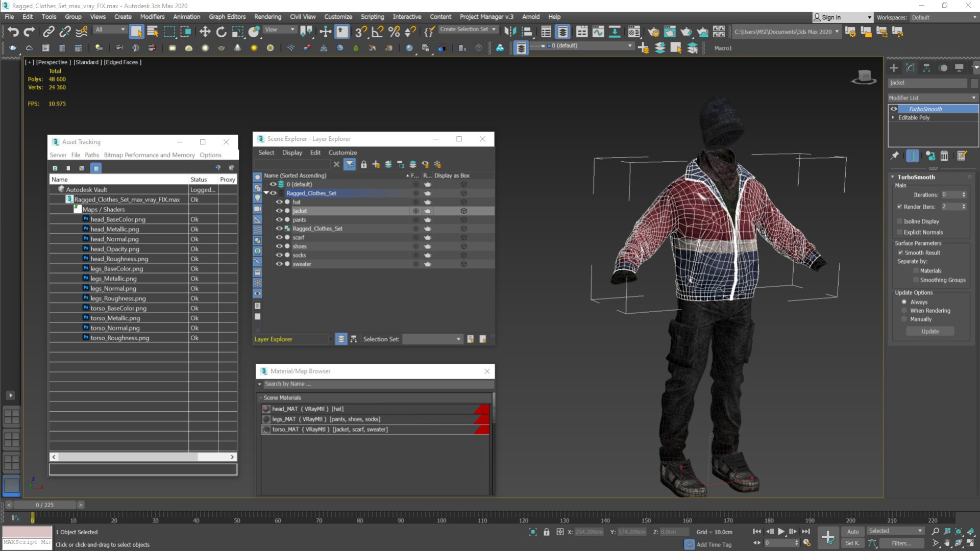Toggle TurboSmooth modifier eye on/off
The image size is (980, 551).
[894, 109]
